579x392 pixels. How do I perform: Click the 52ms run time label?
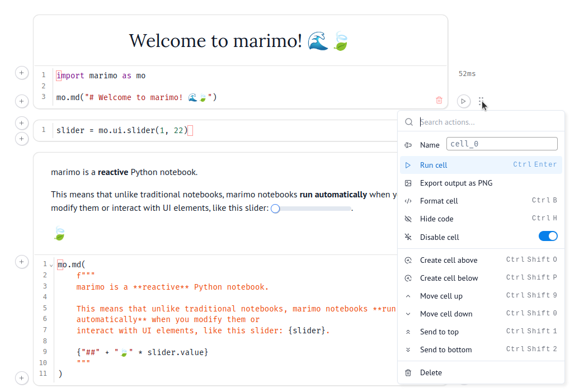click(467, 73)
